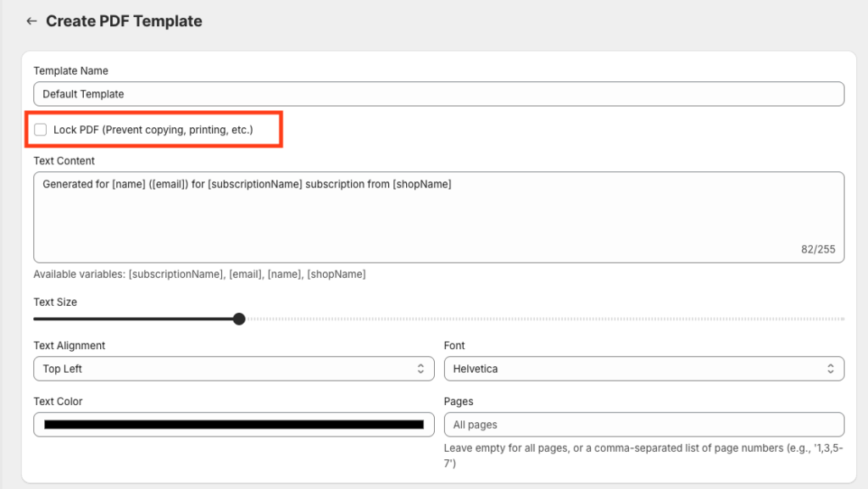Focus the Text Content textarea
Viewport: 868px width, 489px height.
tap(438, 217)
